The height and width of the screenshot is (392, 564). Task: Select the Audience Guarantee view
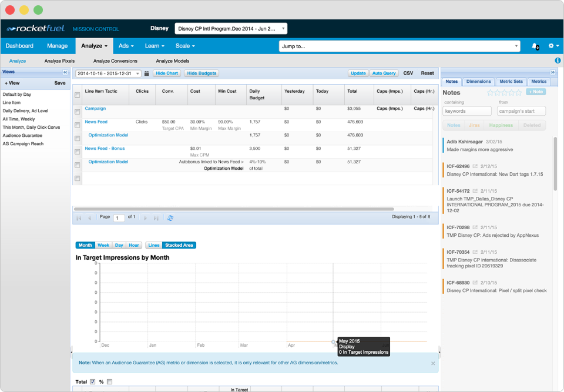[x=22, y=136]
